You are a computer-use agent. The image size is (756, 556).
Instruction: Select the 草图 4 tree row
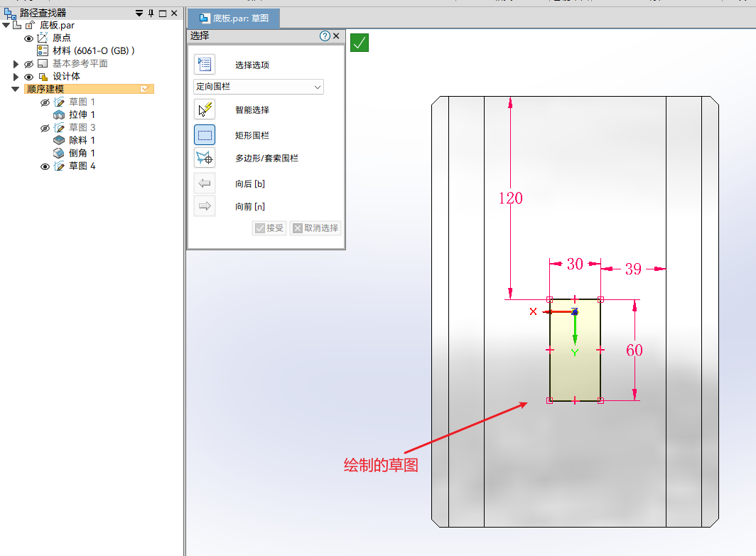(x=82, y=166)
